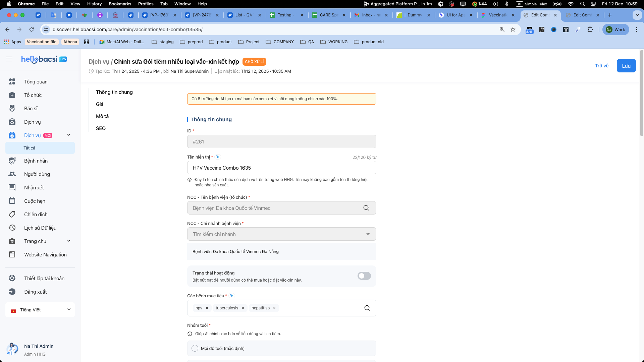Viewport: 644px width, 362px height.
Task: Select the Cuộc hẹn calendar icon
Action: [12, 201]
